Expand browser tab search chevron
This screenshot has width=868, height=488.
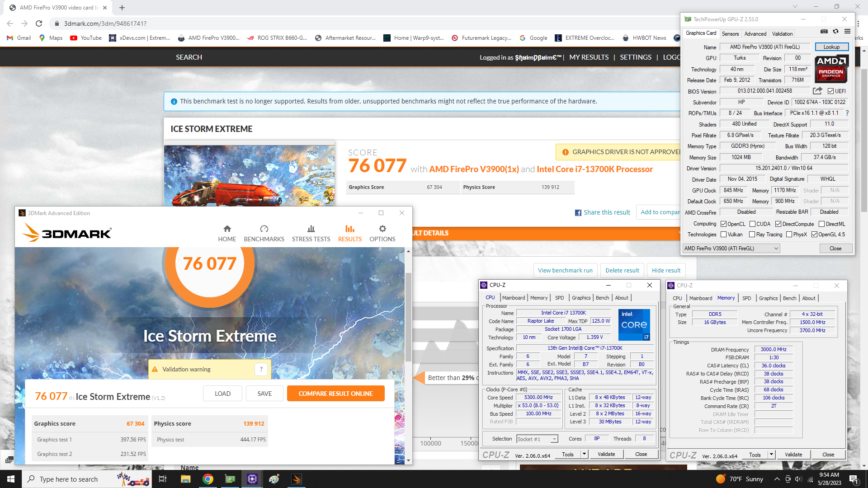pos(794,7)
